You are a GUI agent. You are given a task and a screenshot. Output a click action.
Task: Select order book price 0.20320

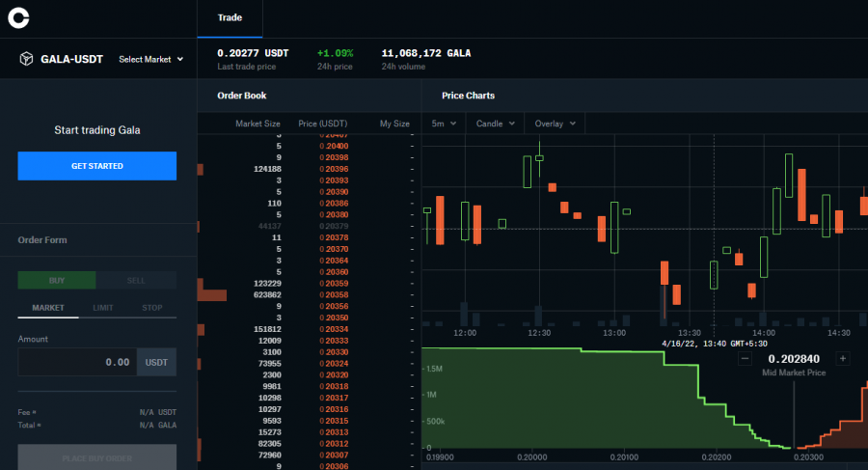point(334,375)
